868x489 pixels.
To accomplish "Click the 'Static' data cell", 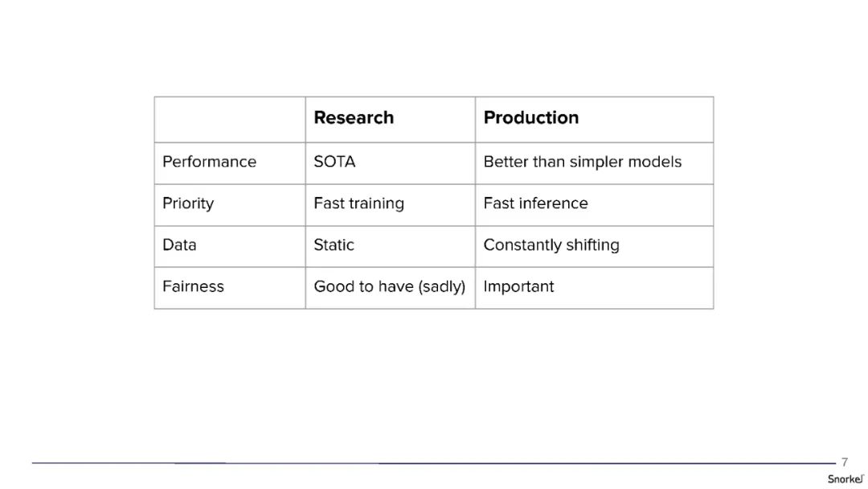I will [334, 245].
